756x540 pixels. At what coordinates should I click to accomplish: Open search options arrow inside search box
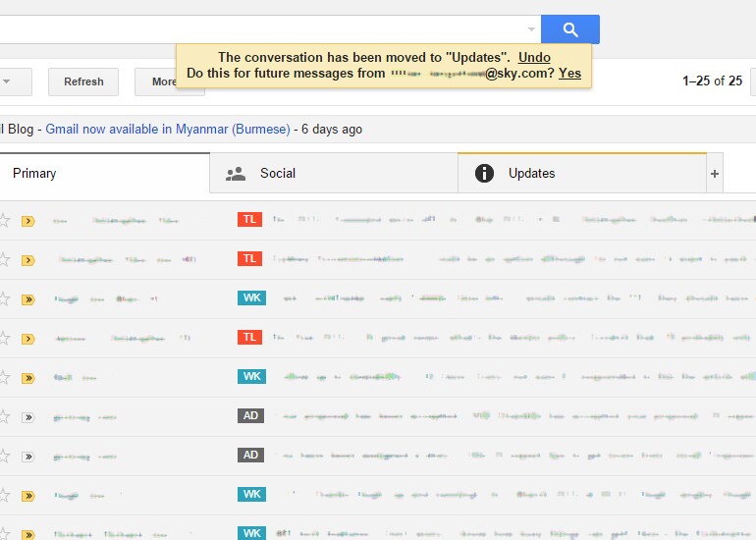531,29
